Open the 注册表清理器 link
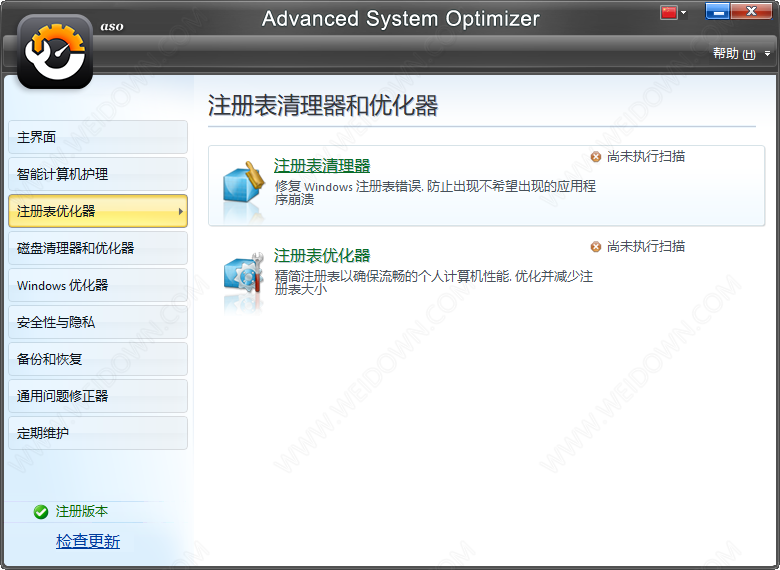The width and height of the screenshot is (780, 570). (x=322, y=166)
